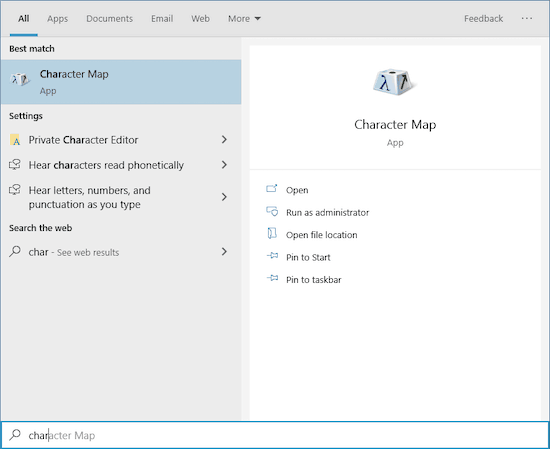Viewport: 550px width, 449px height.
Task: Click the Run as administrator shield icon
Action: click(272, 212)
